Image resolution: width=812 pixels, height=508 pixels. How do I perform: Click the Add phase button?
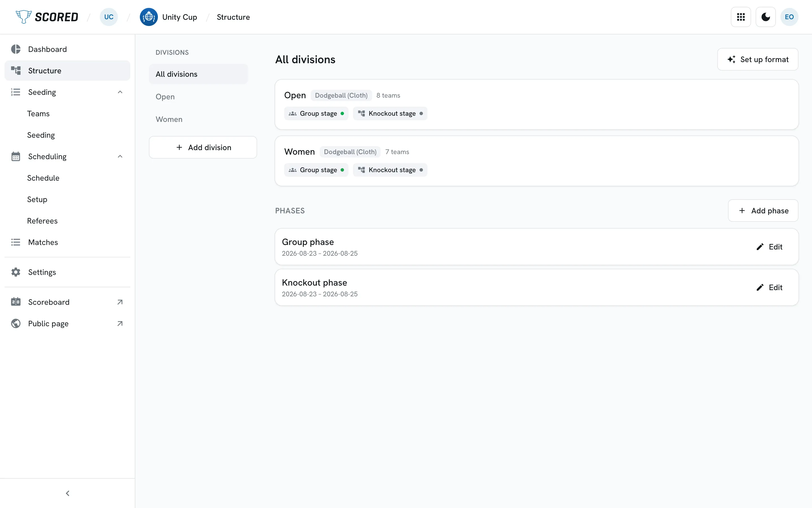[x=763, y=211]
